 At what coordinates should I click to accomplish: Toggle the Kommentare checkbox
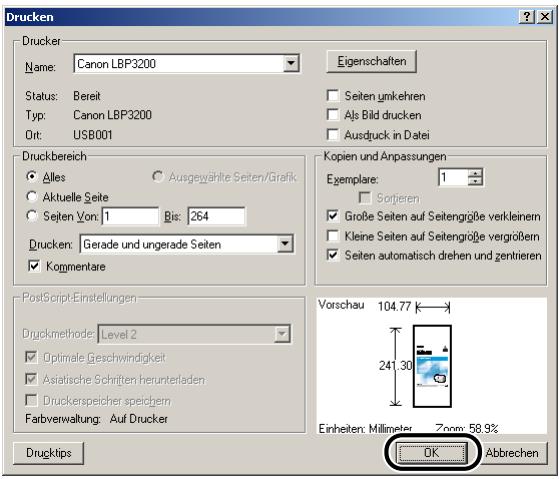point(34,266)
